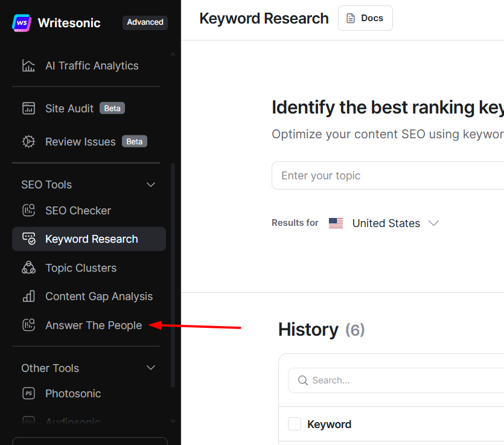Image resolution: width=504 pixels, height=445 pixels.
Task: Click the sidebar scroll up arrow
Action: [173, 54]
